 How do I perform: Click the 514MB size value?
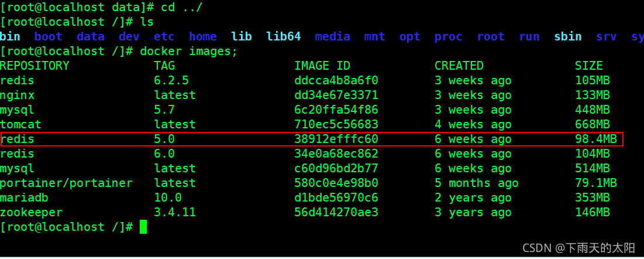pyautogui.click(x=593, y=169)
